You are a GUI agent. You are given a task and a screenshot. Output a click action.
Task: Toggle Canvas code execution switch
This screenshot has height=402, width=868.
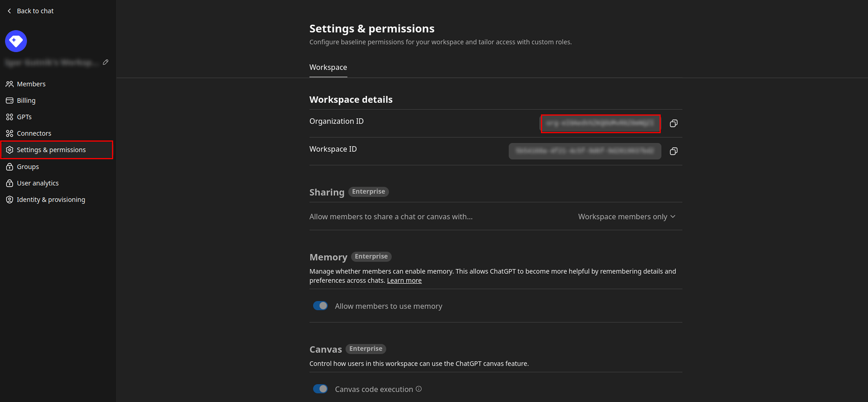pos(320,389)
